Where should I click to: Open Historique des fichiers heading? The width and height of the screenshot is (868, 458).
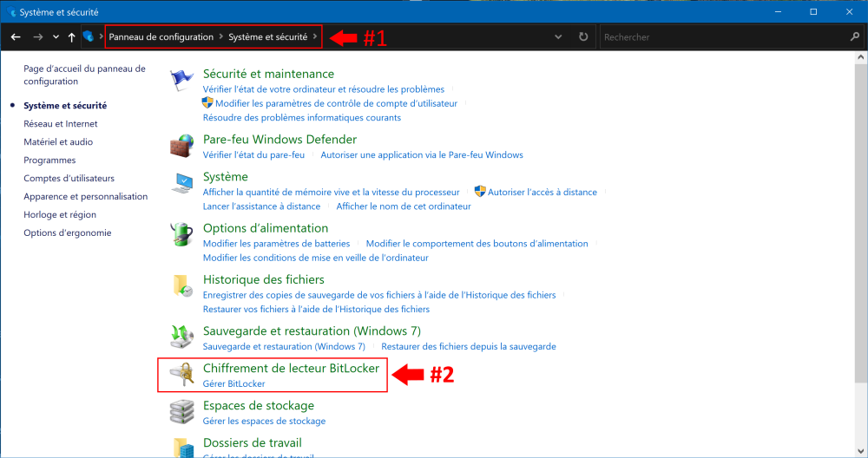(264, 280)
